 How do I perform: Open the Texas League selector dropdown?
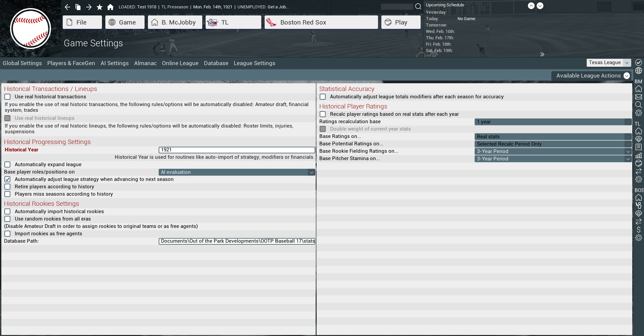click(x=608, y=63)
